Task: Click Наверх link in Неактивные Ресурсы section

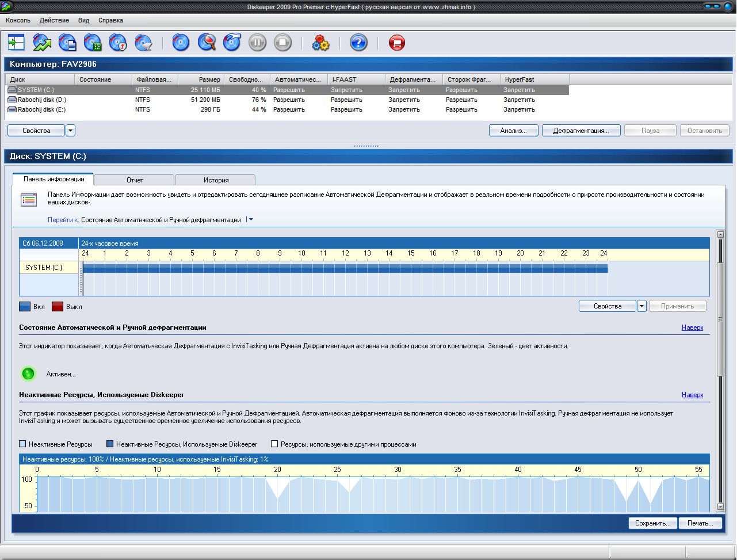Action: (693, 395)
